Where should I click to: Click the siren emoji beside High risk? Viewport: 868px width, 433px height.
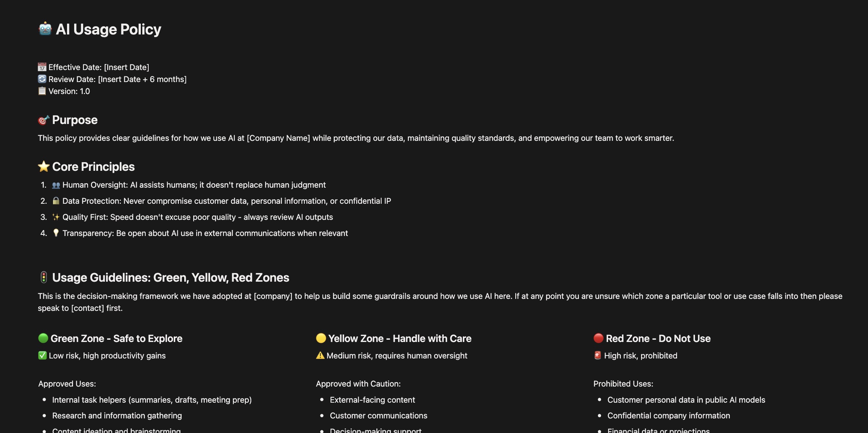[598, 355]
